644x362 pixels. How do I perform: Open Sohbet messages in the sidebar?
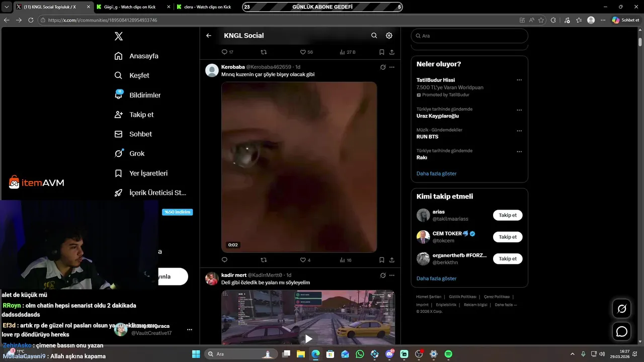coord(133,134)
